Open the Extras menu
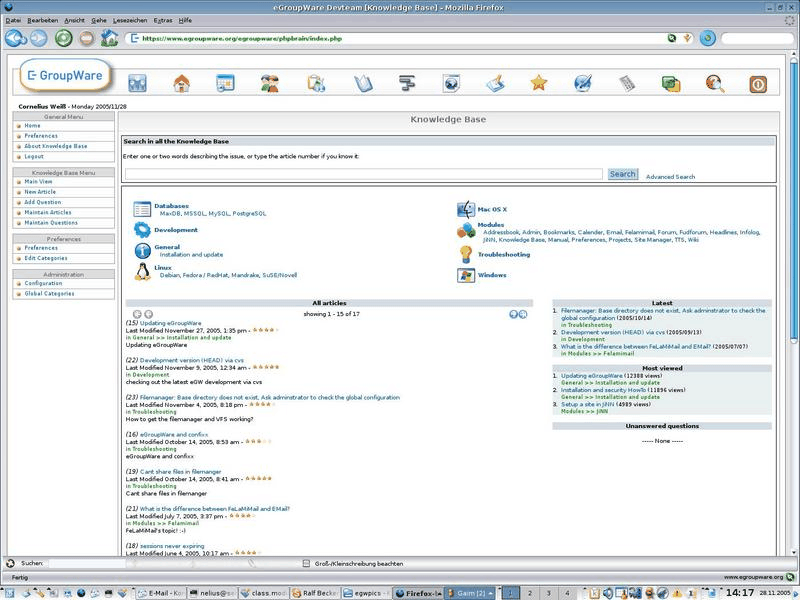The image size is (800, 600). [163, 20]
